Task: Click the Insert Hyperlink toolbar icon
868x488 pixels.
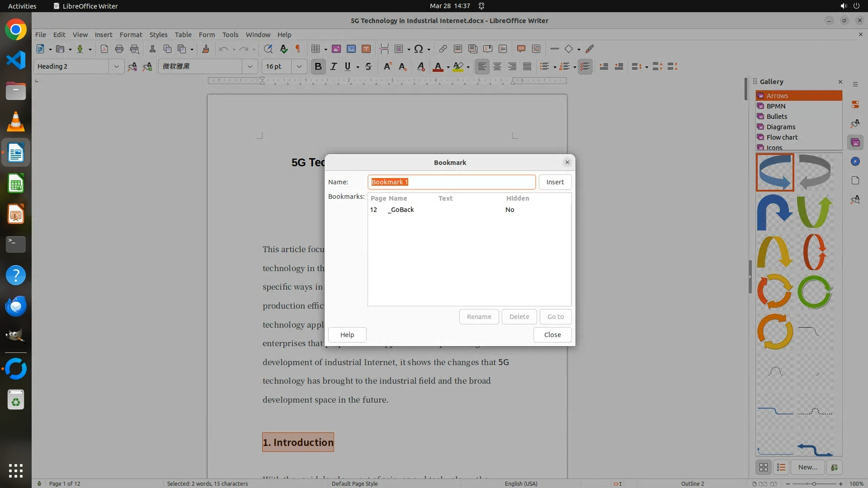Action: [443, 49]
